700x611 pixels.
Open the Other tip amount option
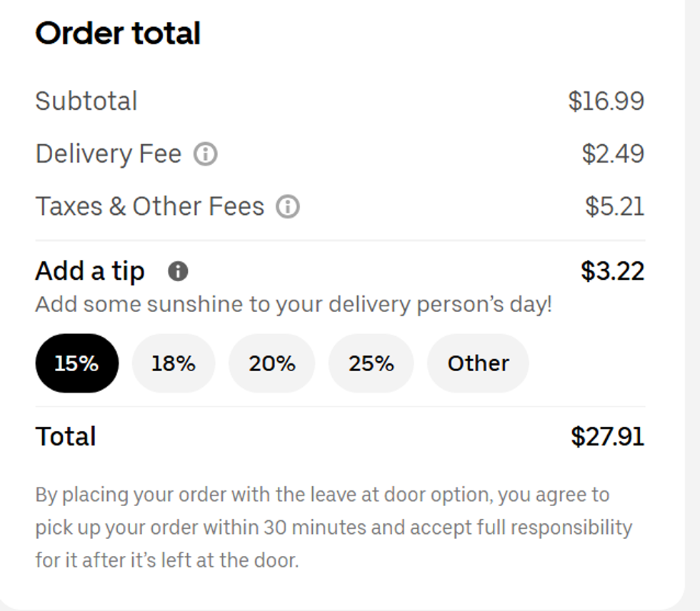477,363
